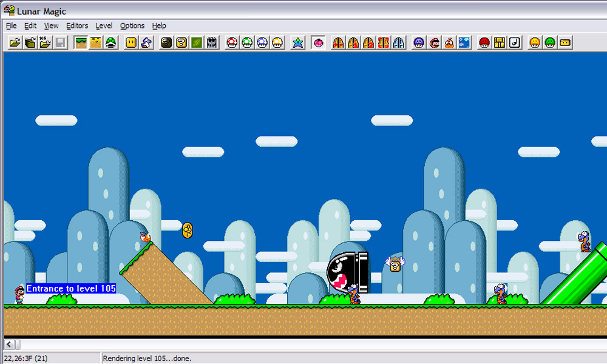This screenshot has width=607, height=364.
Task: Click the coordinates '22,26:3F (21)' status text
Action: pos(25,359)
